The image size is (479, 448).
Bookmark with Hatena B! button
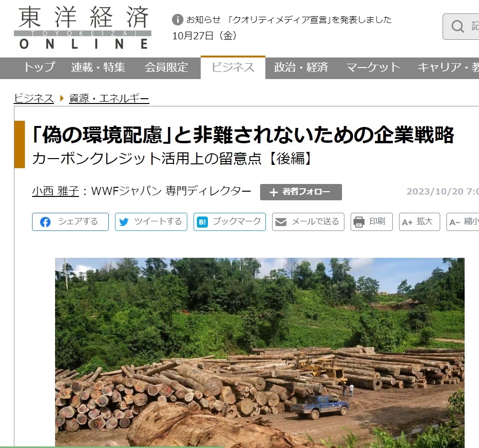229,221
